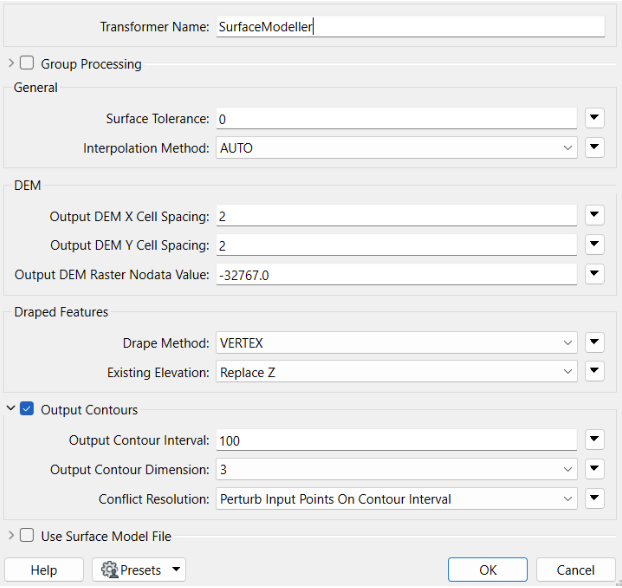
Task: Open the arrow menu beside Interpolation Method
Action: pyautogui.click(x=594, y=147)
